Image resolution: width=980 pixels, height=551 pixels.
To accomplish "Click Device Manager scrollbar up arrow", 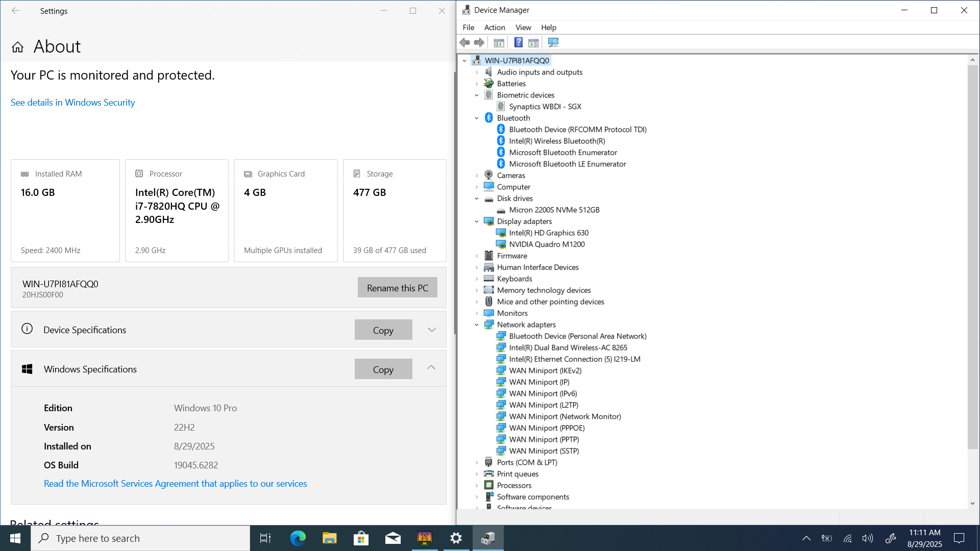I will coord(972,60).
